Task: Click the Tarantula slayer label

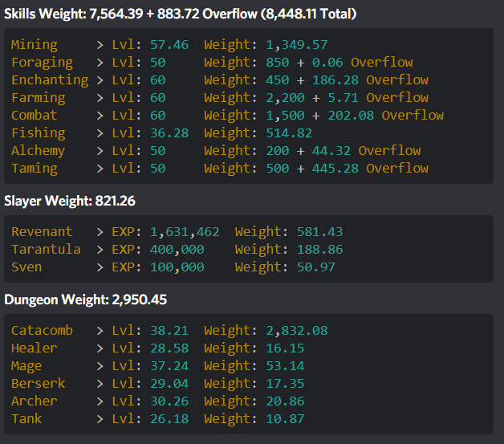Action: pos(46,250)
